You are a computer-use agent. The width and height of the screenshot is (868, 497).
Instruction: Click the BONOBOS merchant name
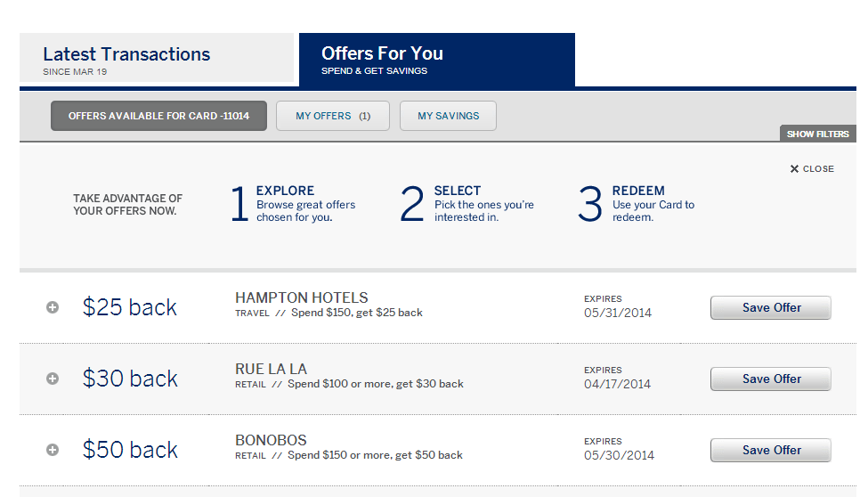271,440
